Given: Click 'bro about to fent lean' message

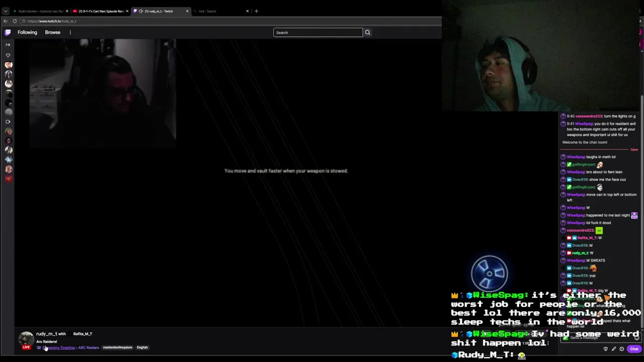Looking at the screenshot, I should [592, 172].
